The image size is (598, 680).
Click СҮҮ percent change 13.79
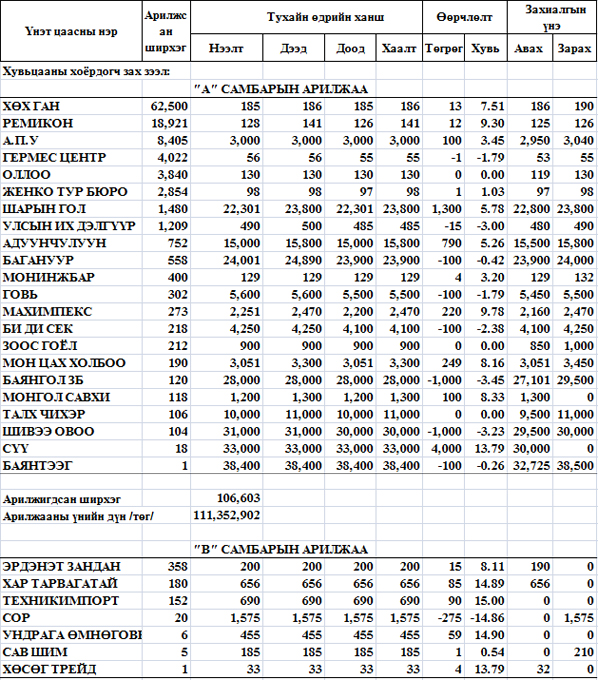point(486,448)
